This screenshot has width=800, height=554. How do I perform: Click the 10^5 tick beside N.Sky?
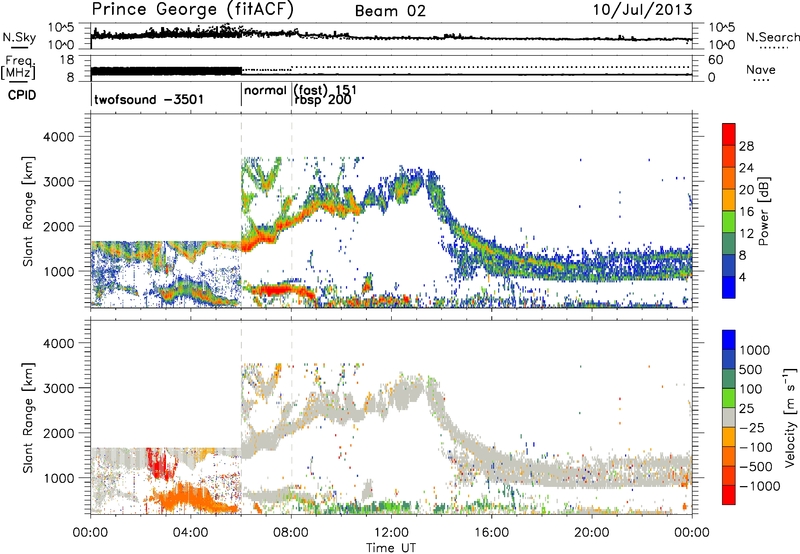point(61,28)
